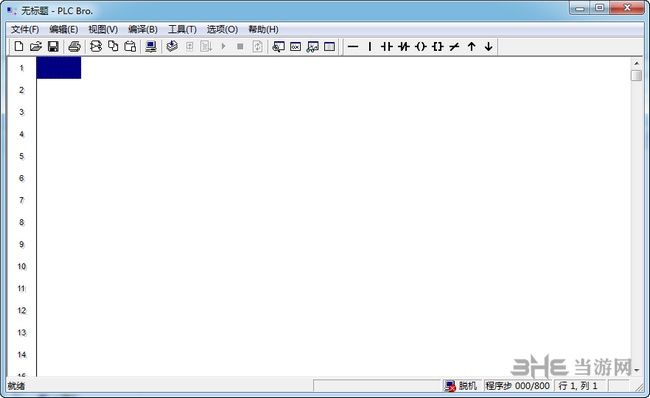This screenshot has height=398, width=650.
Task: Insert an output coil element
Action: coord(421,46)
